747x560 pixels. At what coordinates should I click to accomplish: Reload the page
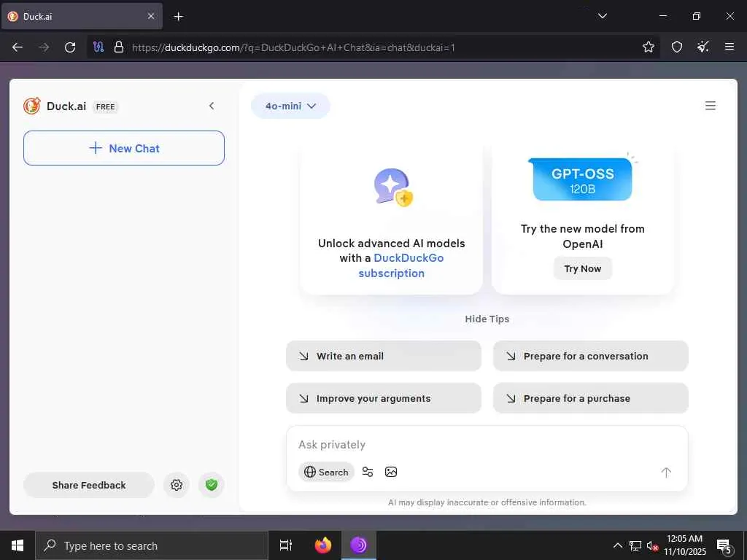(x=70, y=47)
